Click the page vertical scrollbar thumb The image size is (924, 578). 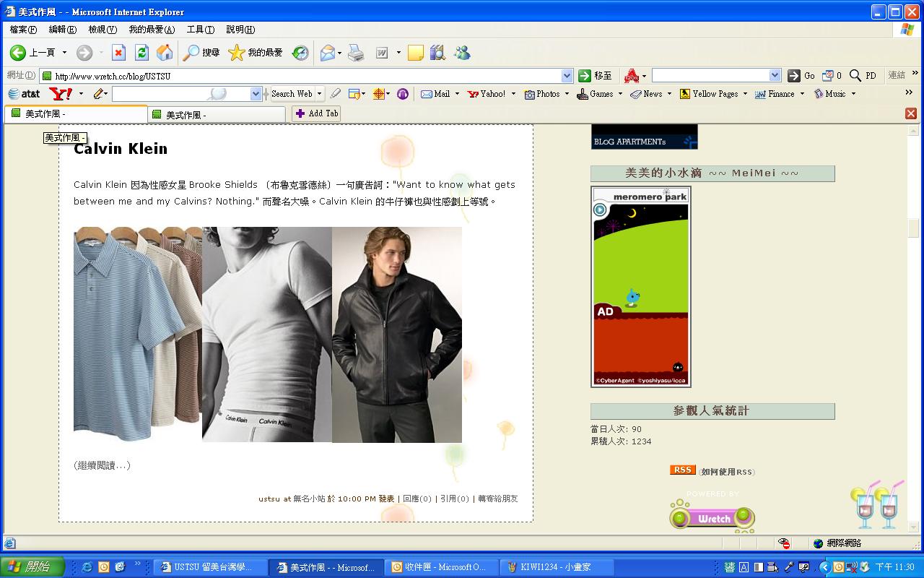914,228
